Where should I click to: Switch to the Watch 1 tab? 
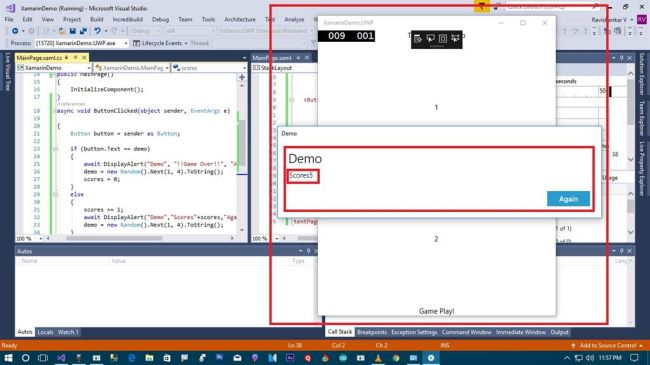pyautogui.click(x=68, y=332)
